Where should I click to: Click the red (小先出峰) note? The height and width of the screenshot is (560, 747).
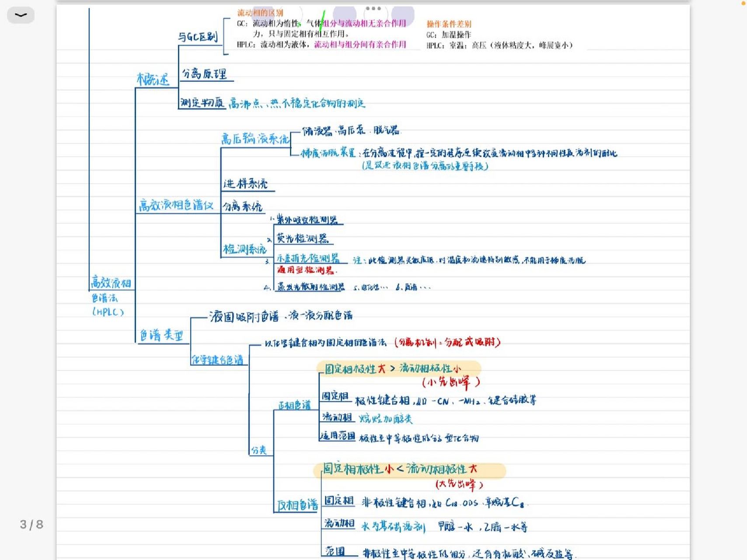[451, 382]
